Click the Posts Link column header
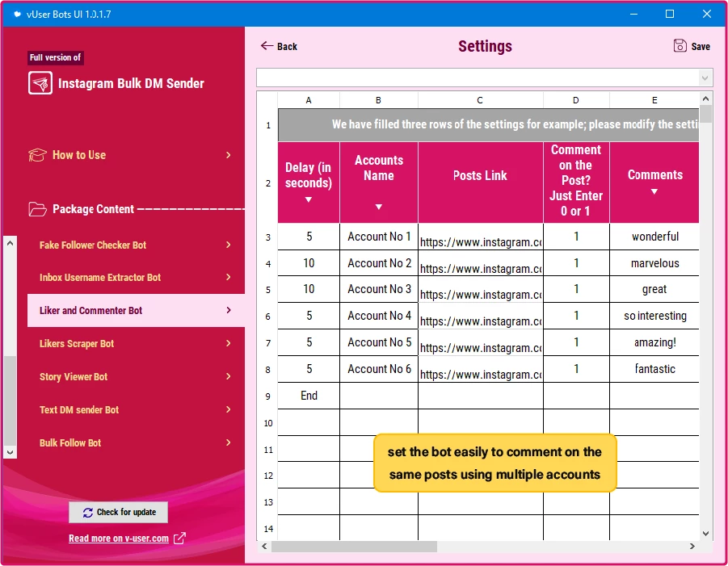 coord(481,182)
